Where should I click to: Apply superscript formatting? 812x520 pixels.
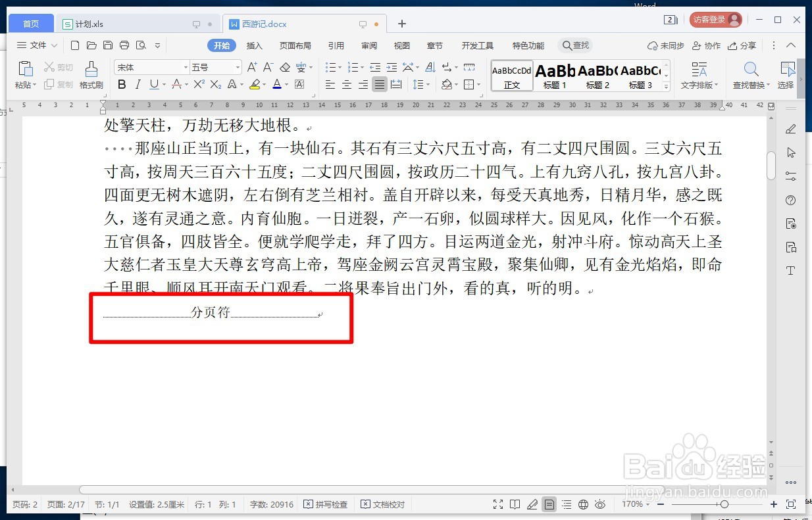click(199, 84)
